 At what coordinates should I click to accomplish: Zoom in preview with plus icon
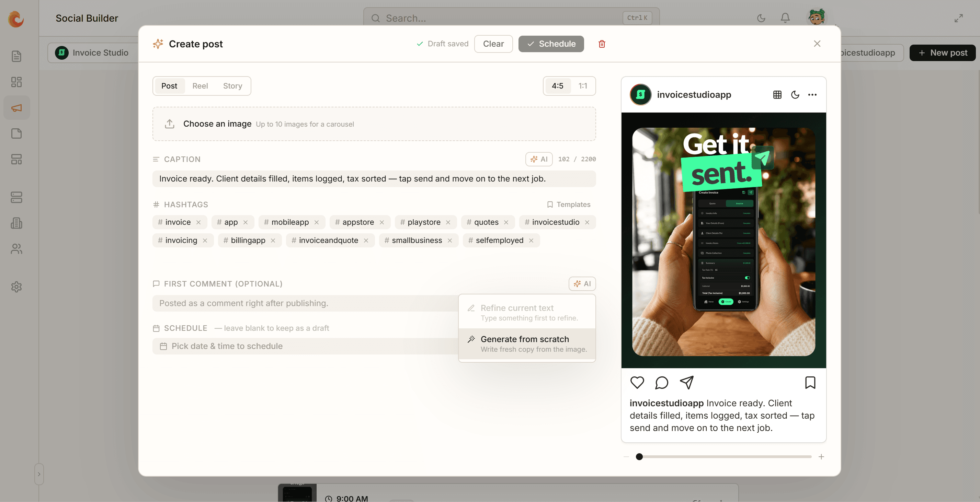point(821,457)
